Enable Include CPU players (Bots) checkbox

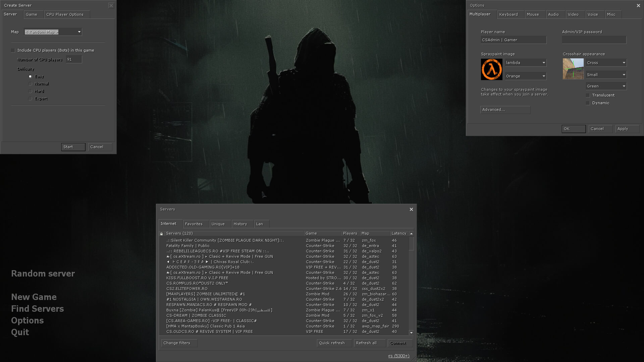click(x=13, y=50)
